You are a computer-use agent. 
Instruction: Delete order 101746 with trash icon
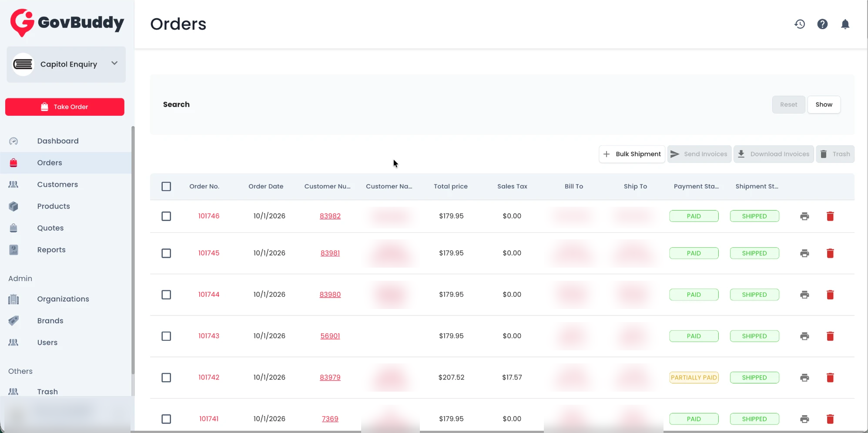click(830, 216)
